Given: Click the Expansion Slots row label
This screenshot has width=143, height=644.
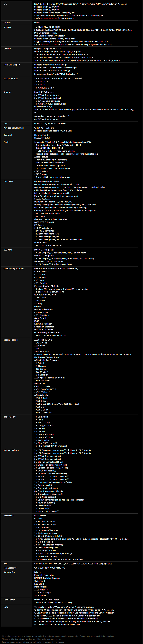Looking at the screenshot, I should (11, 79).
